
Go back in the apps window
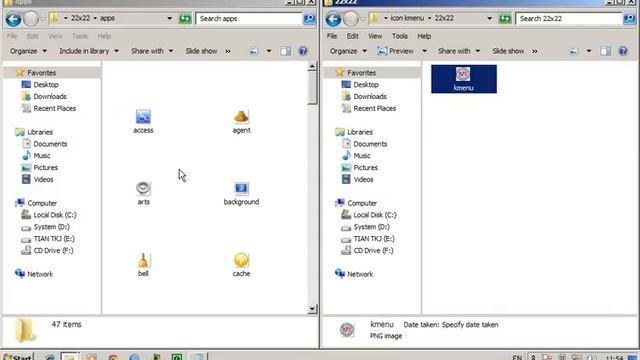pos(13,19)
